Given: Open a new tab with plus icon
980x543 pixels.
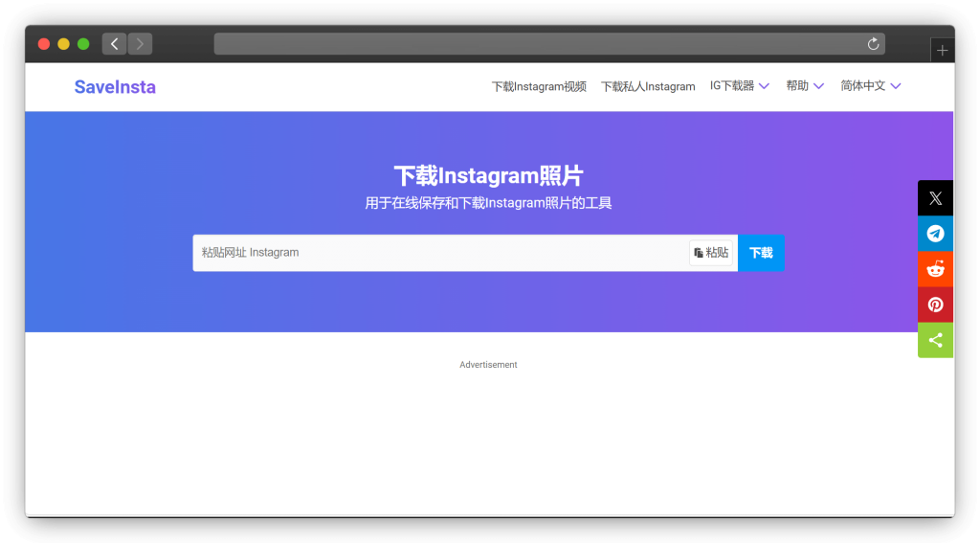Looking at the screenshot, I should 942,50.
